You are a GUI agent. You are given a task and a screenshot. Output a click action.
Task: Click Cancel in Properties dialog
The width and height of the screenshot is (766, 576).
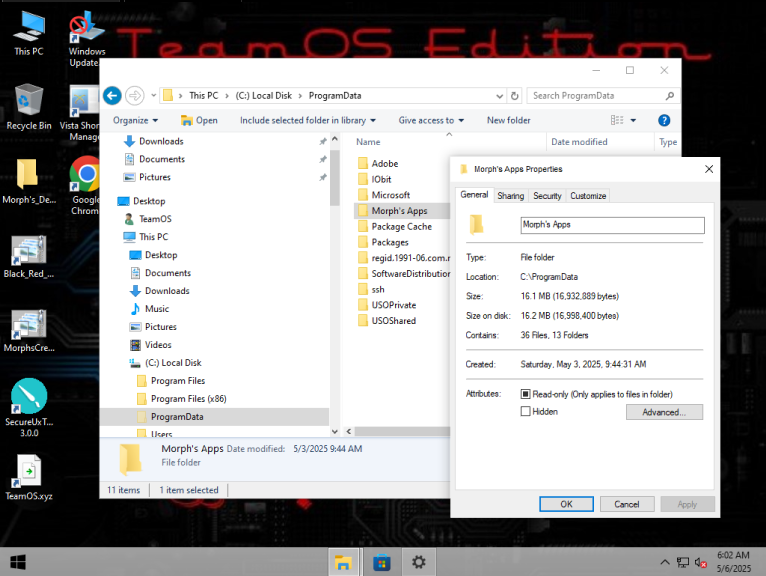coord(626,504)
